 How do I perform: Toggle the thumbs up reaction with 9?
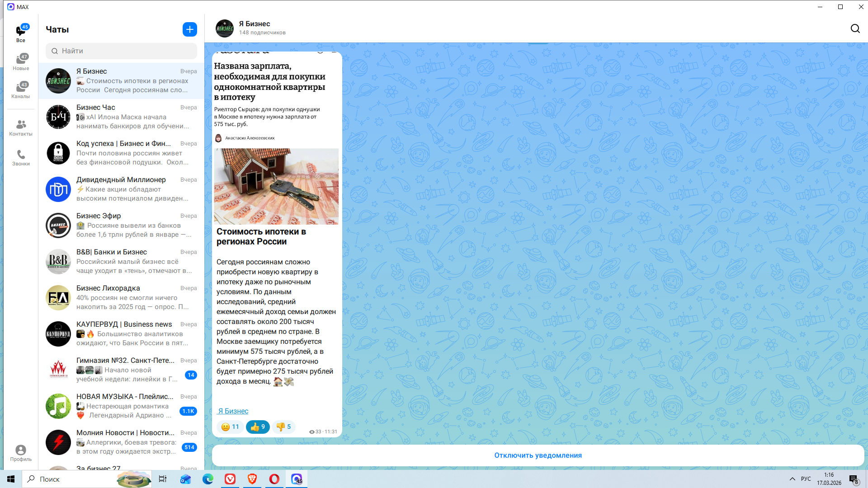258,427
